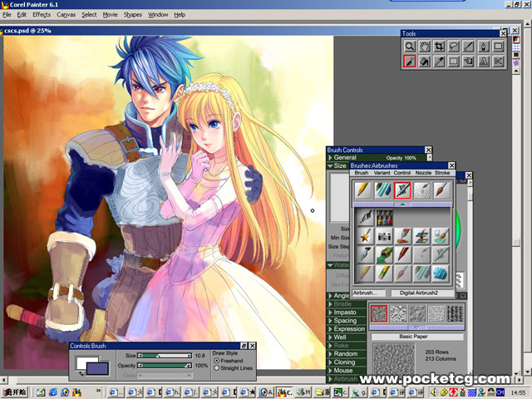Screen dimensions: 532x399
Task: Choose the highlighted Airbrush category icon
Action: 402,190
